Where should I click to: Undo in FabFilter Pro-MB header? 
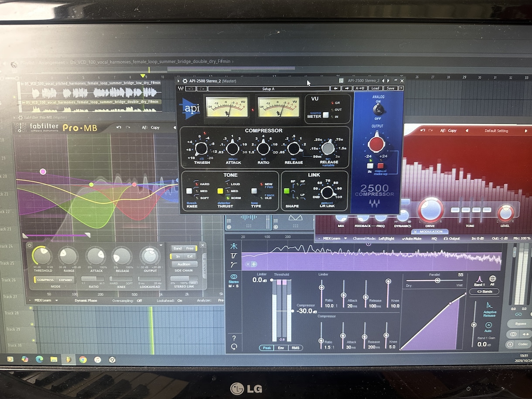119,127
